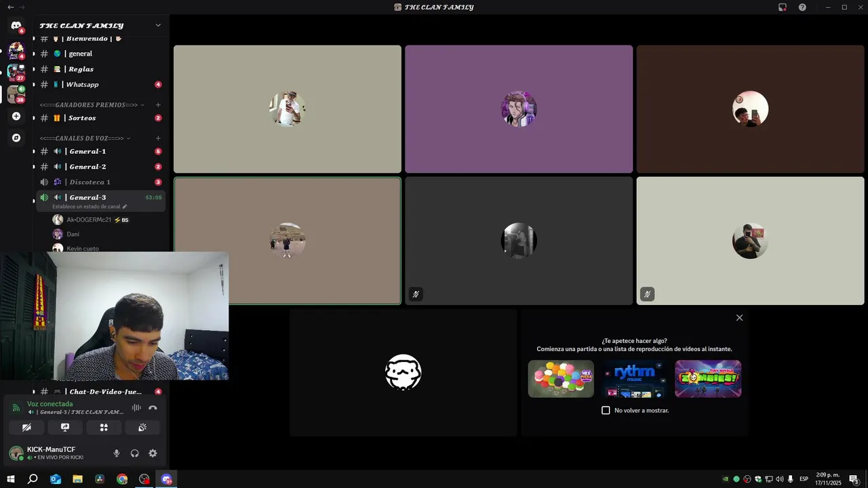Open Outlook from the taskbar
The width and height of the screenshot is (868, 488).
[x=56, y=479]
